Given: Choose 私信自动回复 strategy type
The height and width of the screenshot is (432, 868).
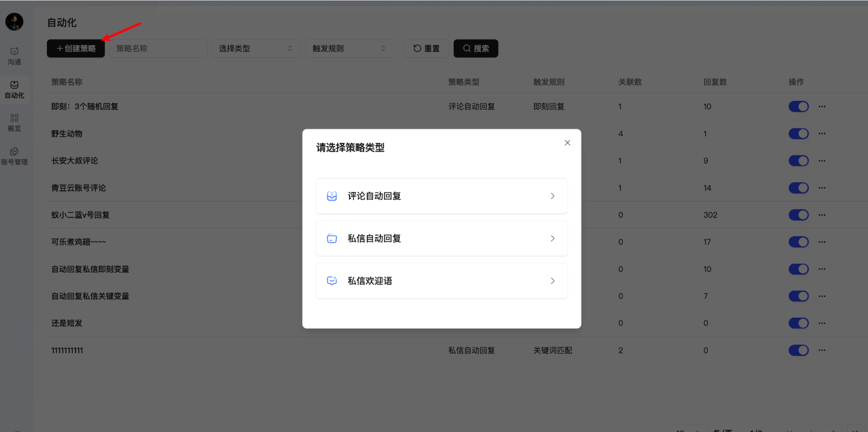Looking at the screenshot, I should (x=441, y=238).
